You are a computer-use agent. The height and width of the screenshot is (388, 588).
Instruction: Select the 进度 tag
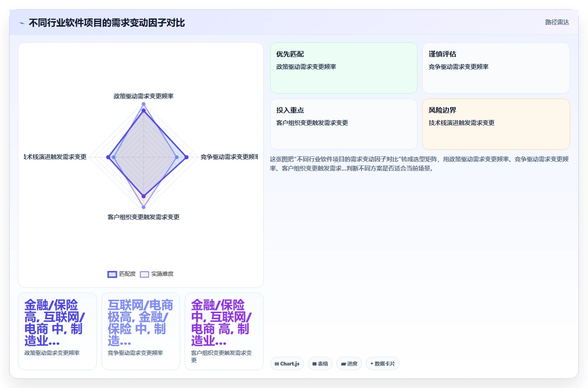(x=349, y=364)
